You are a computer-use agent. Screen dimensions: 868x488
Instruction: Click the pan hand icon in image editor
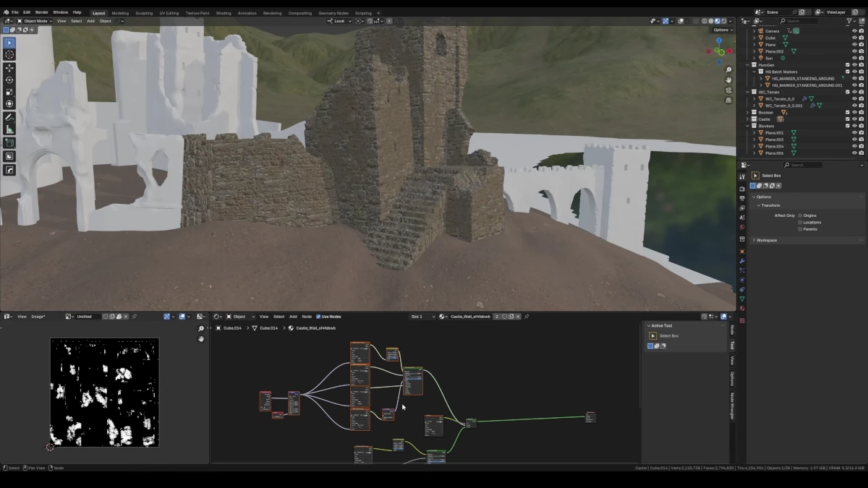tap(201, 339)
